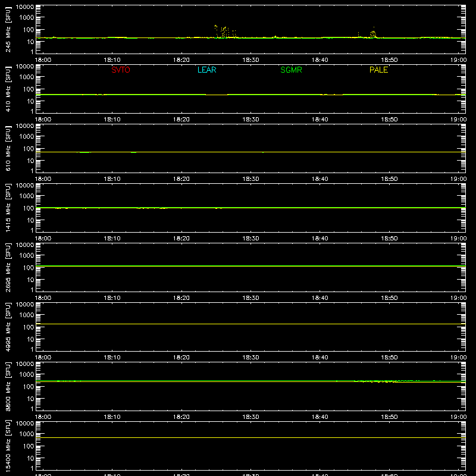Select the 15400 MHz [SFU] axis title
Image resolution: width=476 pixels, height=476 pixels.
click(8, 446)
